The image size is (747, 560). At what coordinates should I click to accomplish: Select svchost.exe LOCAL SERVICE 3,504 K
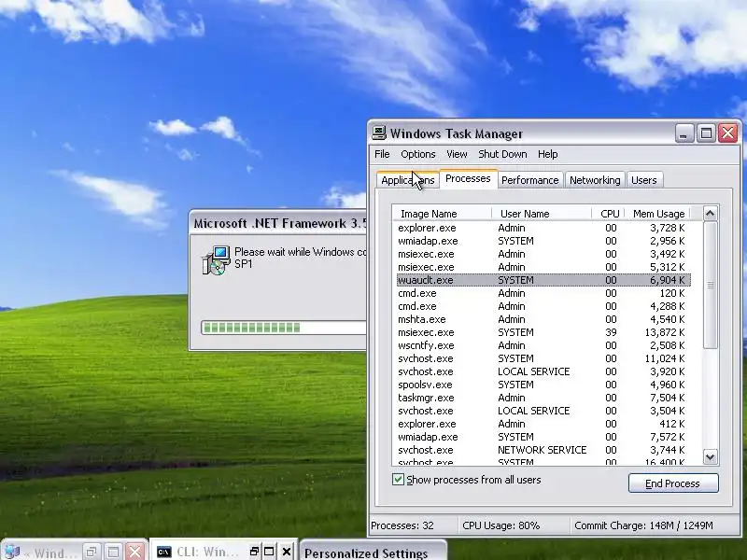[543, 411]
